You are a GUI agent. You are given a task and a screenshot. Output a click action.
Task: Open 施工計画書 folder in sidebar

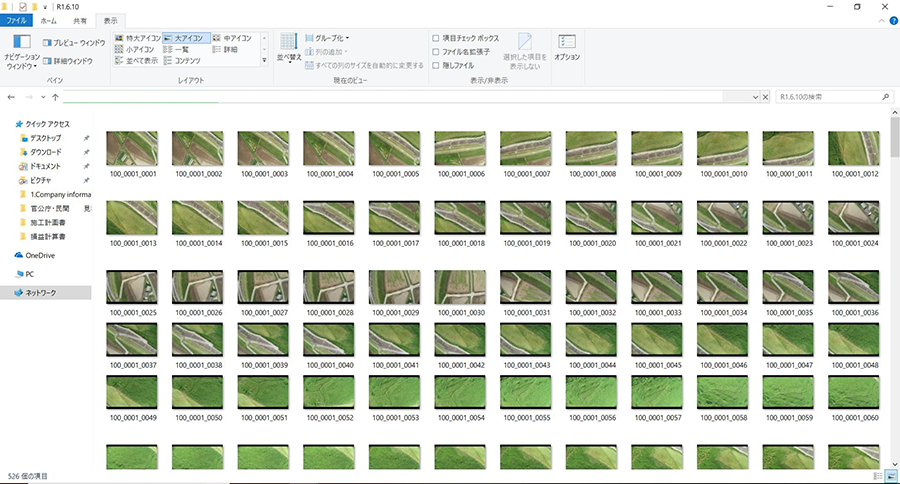[x=42, y=223]
